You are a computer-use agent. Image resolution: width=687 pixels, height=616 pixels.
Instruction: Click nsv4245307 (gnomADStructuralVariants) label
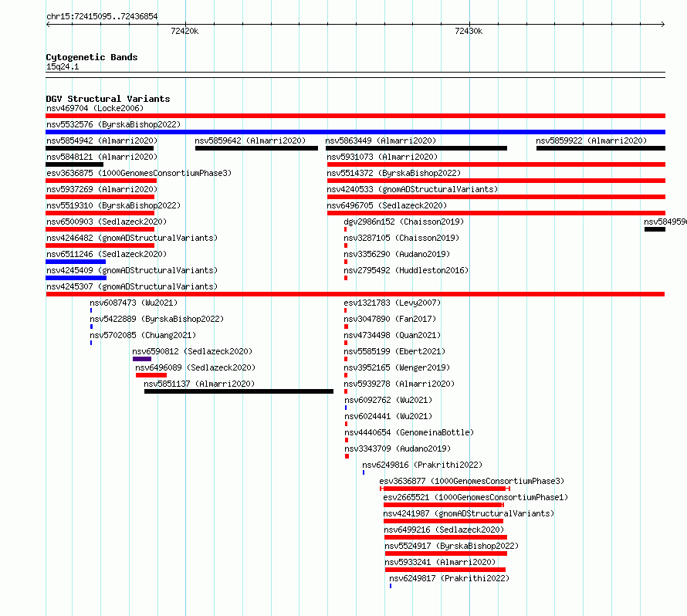132,286
